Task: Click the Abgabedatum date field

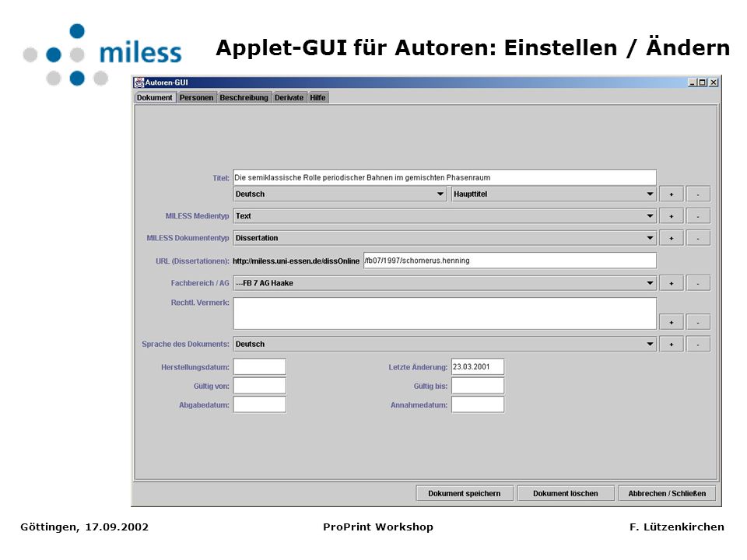Action: (260, 404)
